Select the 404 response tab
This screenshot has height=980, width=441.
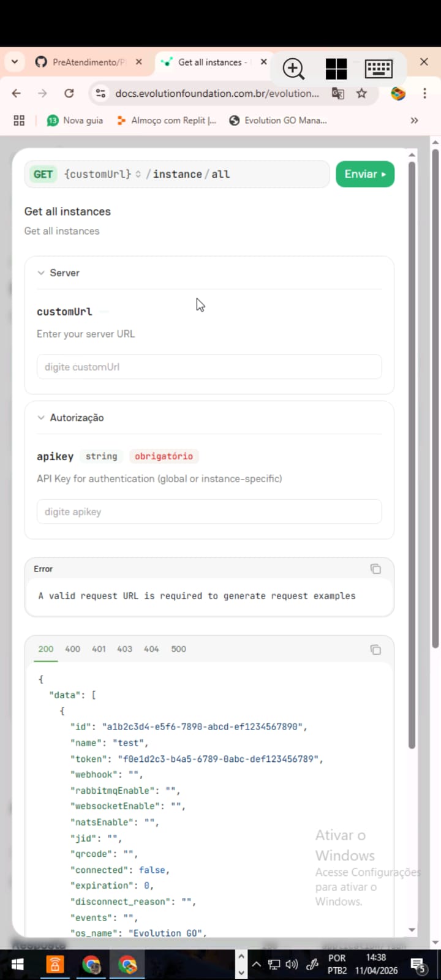tap(151, 649)
